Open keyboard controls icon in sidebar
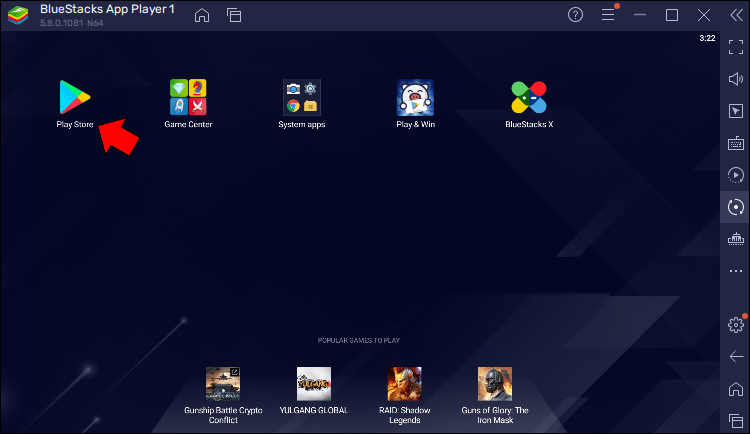 coord(736,143)
